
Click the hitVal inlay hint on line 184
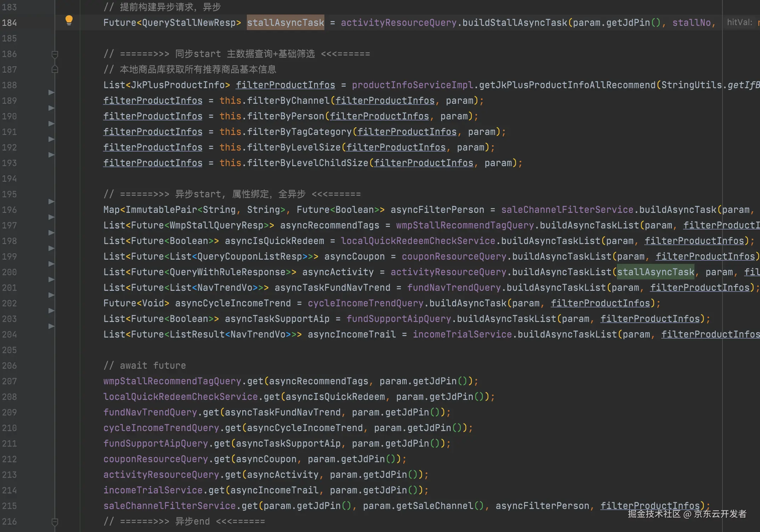pyautogui.click(x=739, y=22)
